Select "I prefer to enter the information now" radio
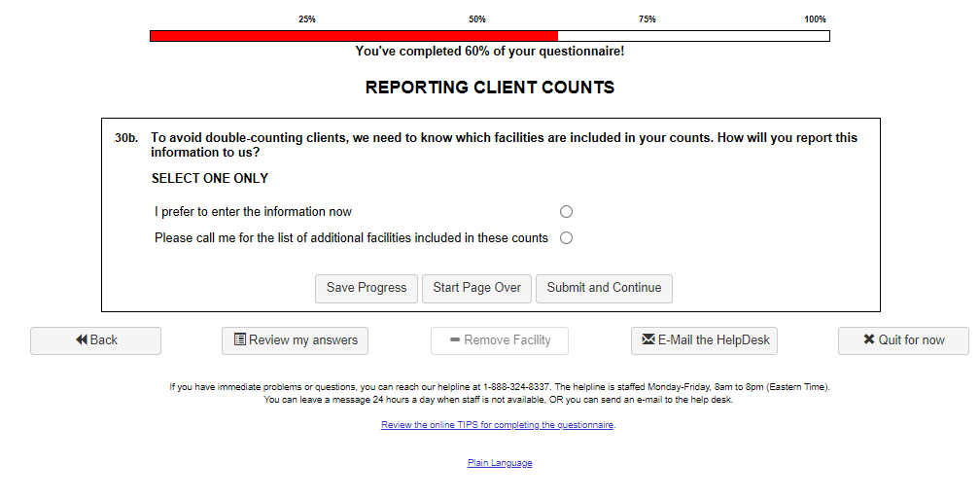The height and width of the screenshot is (498, 980). 566,212
